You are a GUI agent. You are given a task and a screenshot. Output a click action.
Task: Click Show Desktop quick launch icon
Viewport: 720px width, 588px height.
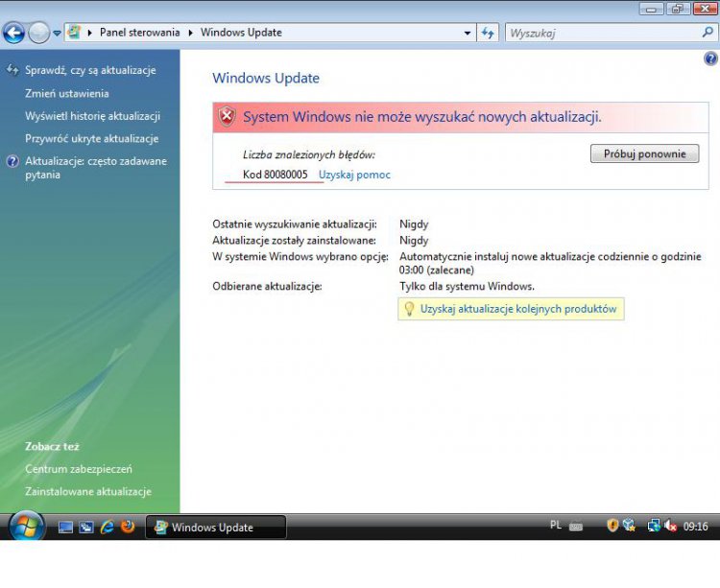65,527
